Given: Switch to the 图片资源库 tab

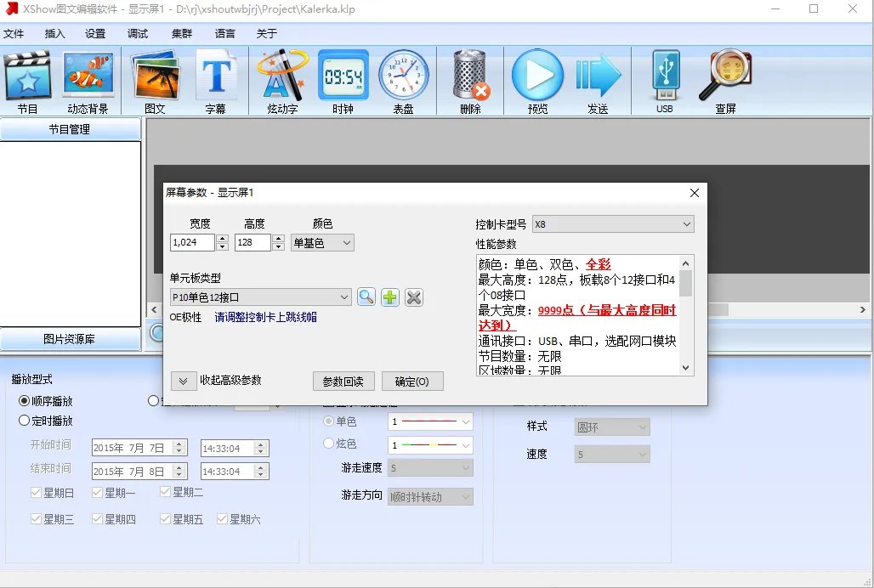Looking at the screenshot, I should pyautogui.click(x=71, y=339).
